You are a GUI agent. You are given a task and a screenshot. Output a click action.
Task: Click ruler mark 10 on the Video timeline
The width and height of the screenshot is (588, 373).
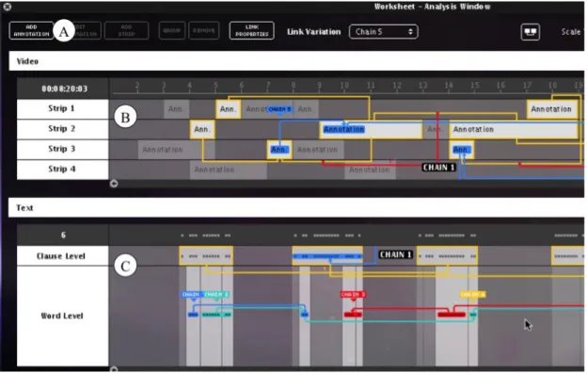(x=344, y=87)
